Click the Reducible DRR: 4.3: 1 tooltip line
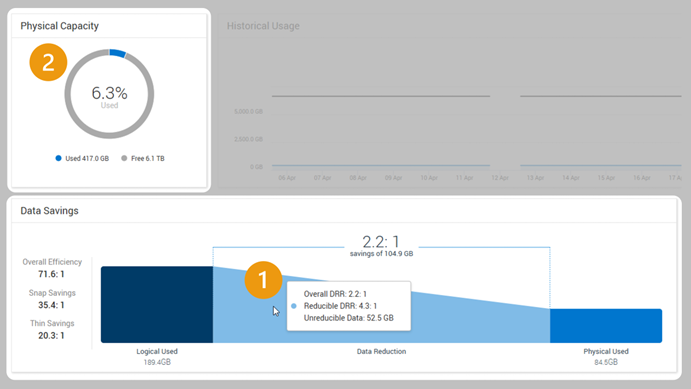 (x=340, y=306)
